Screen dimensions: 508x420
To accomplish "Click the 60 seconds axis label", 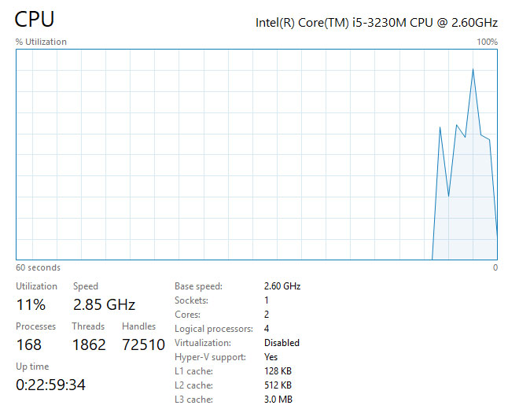I will pyautogui.click(x=38, y=267).
